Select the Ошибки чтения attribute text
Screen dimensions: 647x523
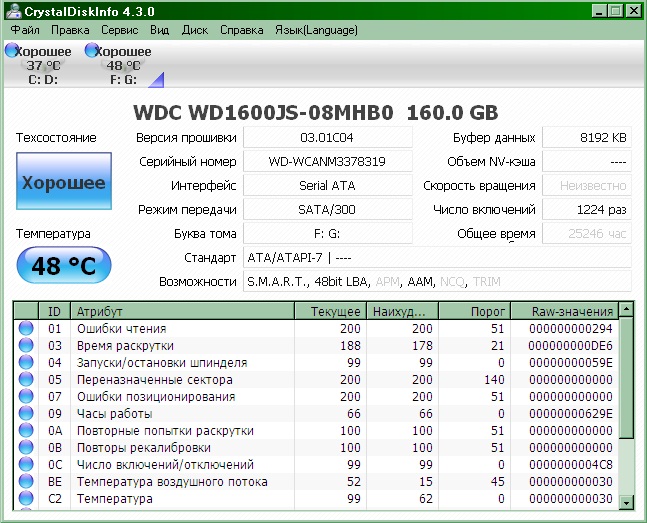click(122, 329)
